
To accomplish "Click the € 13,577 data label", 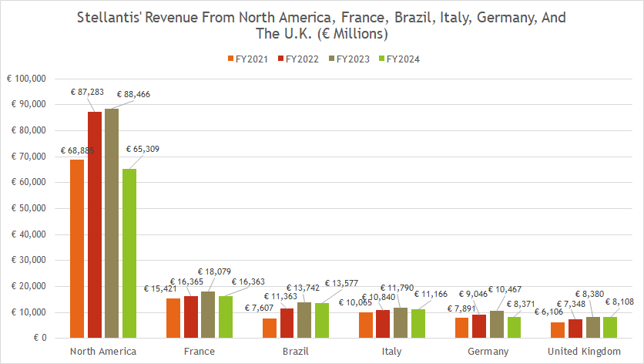I will pyautogui.click(x=342, y=283).
